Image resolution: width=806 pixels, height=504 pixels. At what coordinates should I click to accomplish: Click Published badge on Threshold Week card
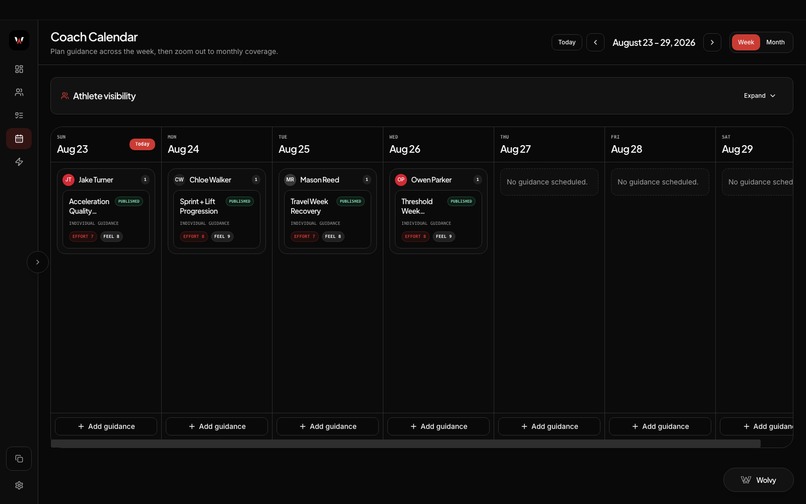pos(461,201)
